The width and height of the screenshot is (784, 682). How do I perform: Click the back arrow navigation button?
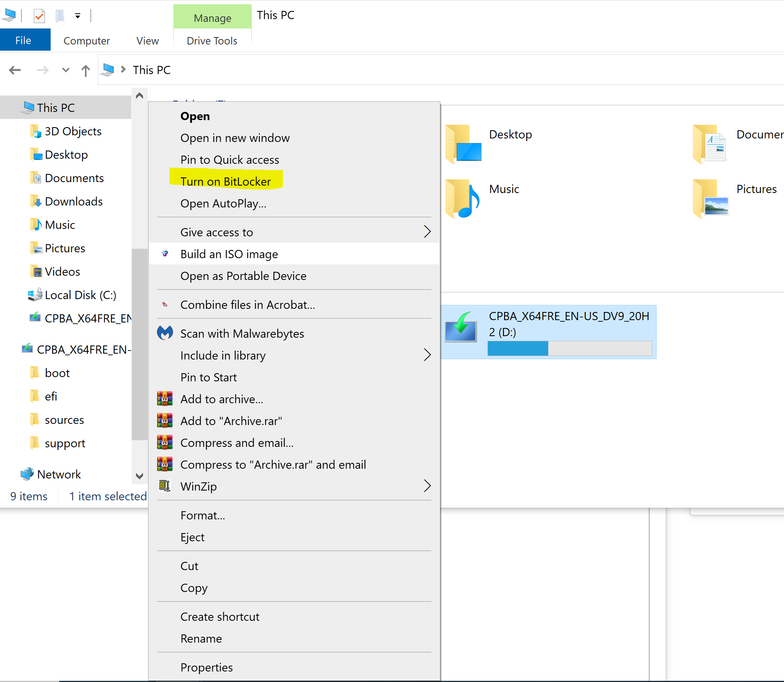click(x=15, y=70)
